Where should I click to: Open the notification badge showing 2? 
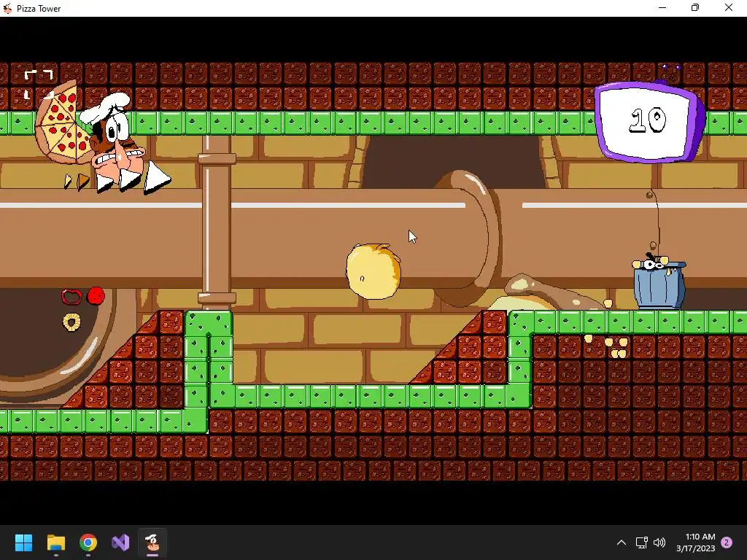pyautogui.click(x=727, y=542)
